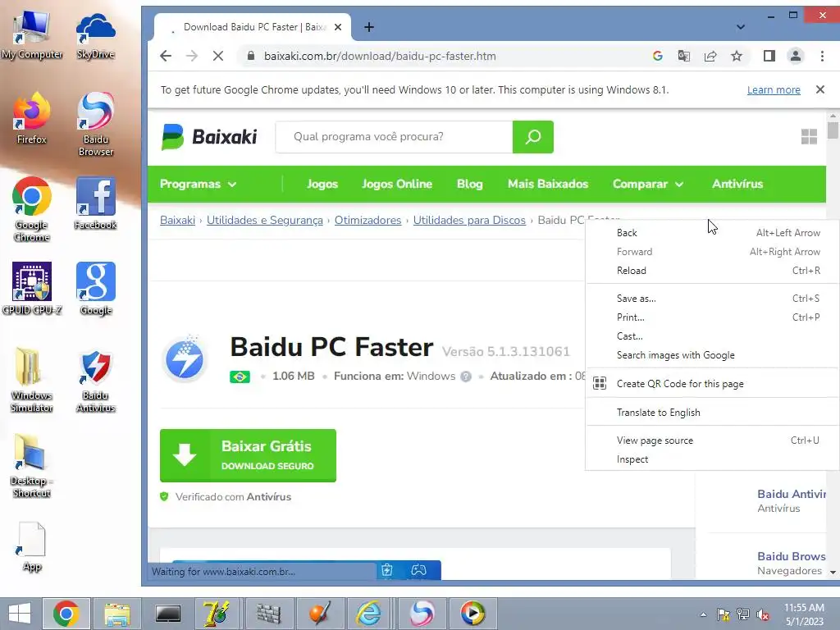Dismiss the Chrome update info bar

(x=820, y=89)
